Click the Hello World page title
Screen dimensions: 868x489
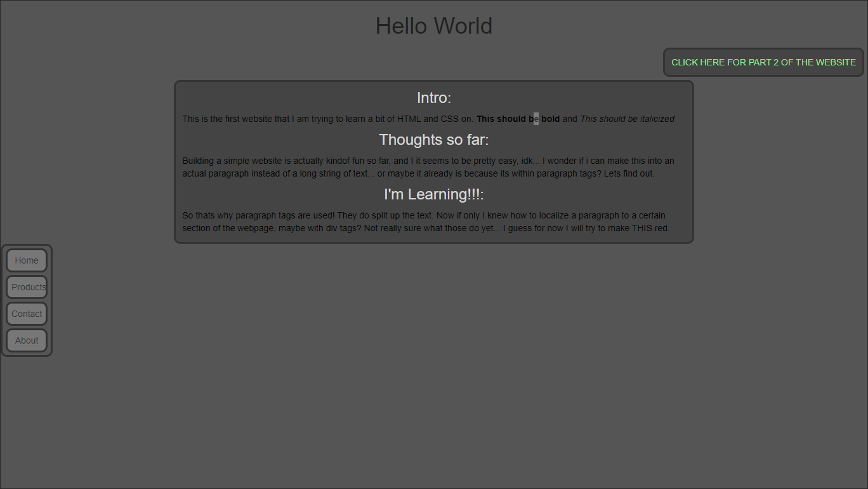[x=434, y=25]
